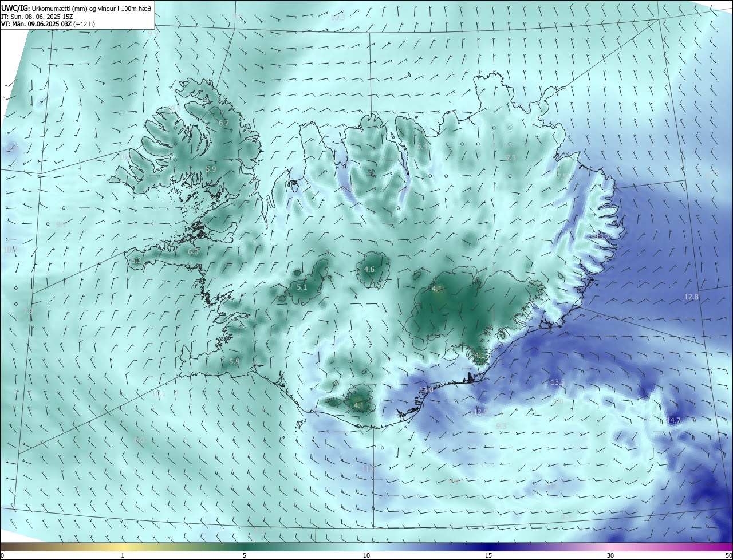
Task: Select the 12.9 value label
Action: point(480,411)
